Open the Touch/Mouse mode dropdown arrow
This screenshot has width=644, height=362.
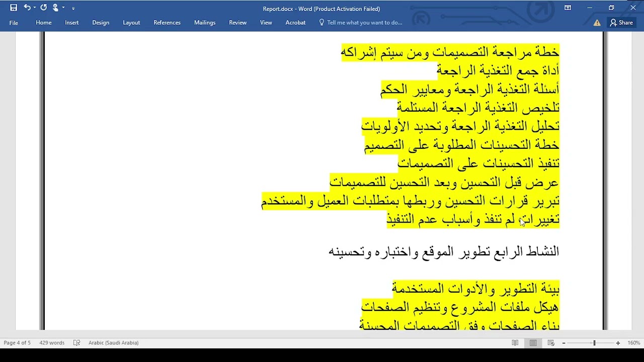pos(63,8)
